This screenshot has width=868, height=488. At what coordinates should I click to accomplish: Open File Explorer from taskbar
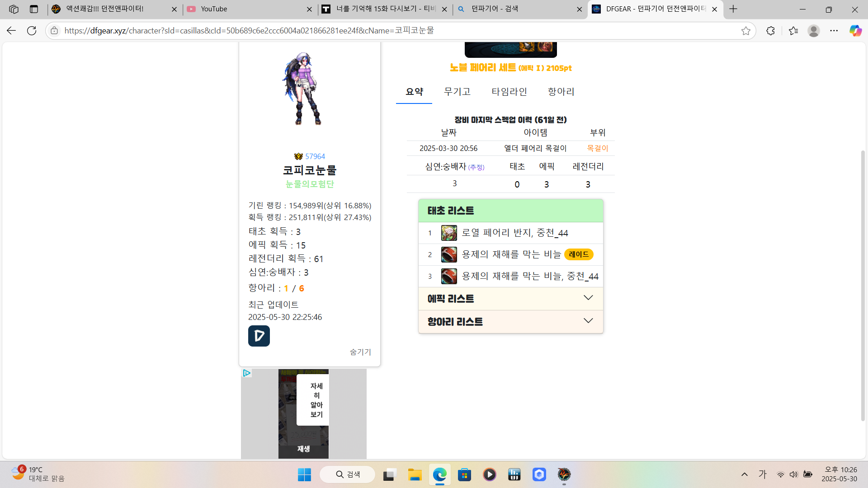(415, 474)
